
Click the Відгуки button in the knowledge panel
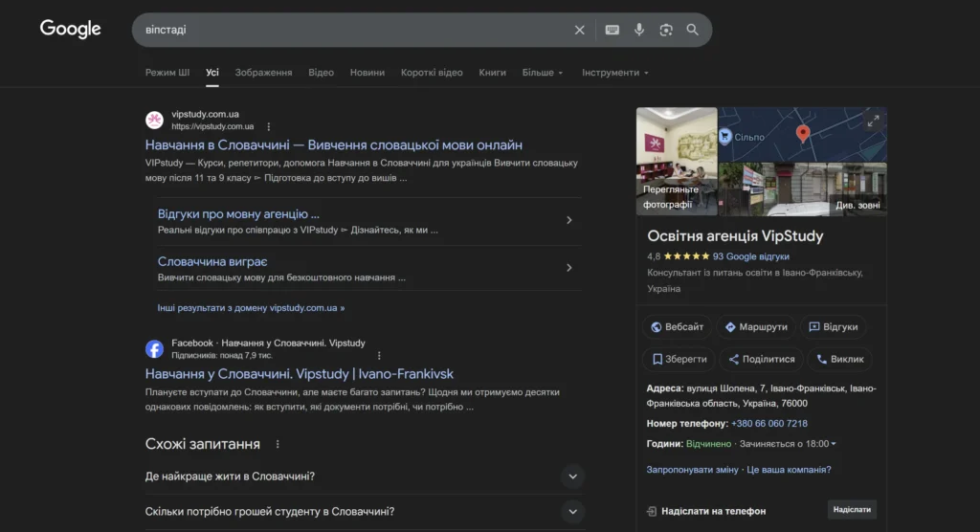pyautogui.click(x=834, y=327)
